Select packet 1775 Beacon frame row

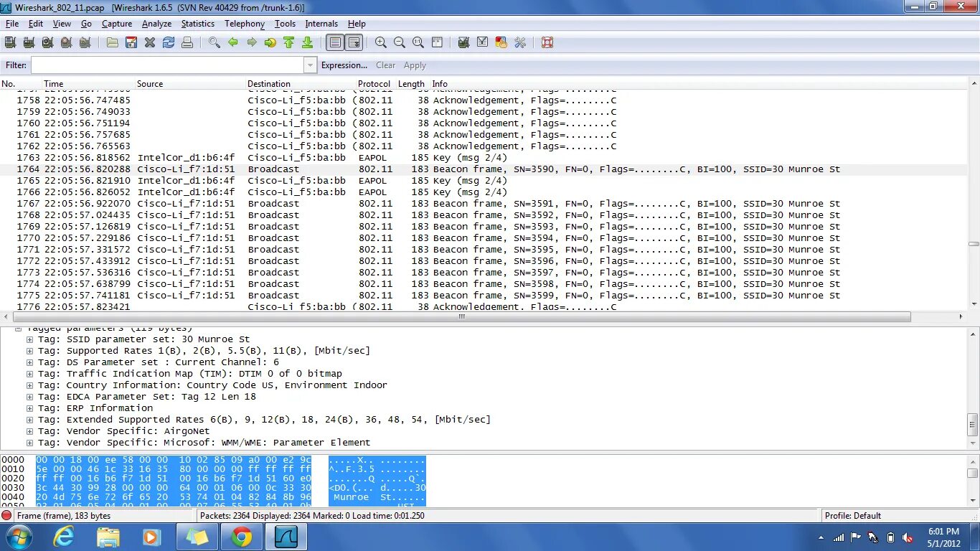[x=484, y=296]
